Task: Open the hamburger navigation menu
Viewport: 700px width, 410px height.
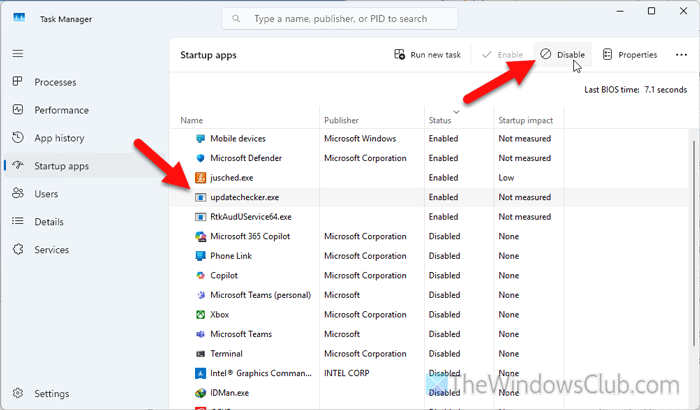Action: point(19,54)
